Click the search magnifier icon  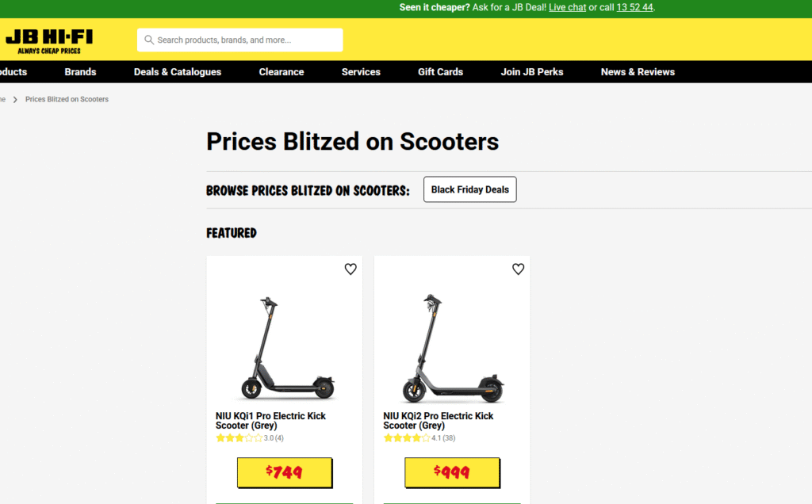(x=149, y=40)
